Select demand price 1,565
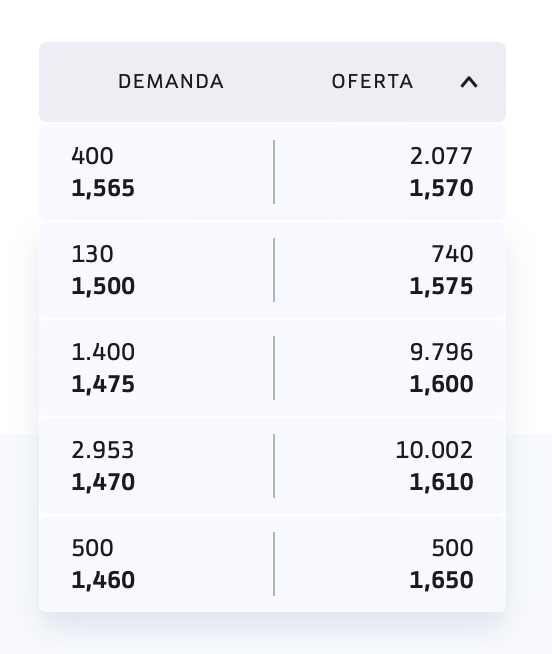The width and height of the screenshot is (552, 654). (103, 188)
